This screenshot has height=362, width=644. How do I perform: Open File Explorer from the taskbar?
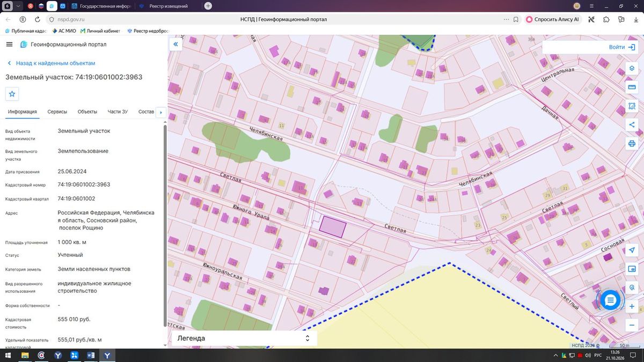click(x=25, y=355)
